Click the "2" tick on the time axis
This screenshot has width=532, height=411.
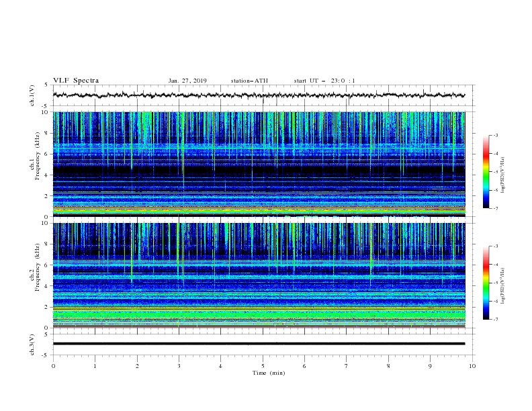point(137,366)
